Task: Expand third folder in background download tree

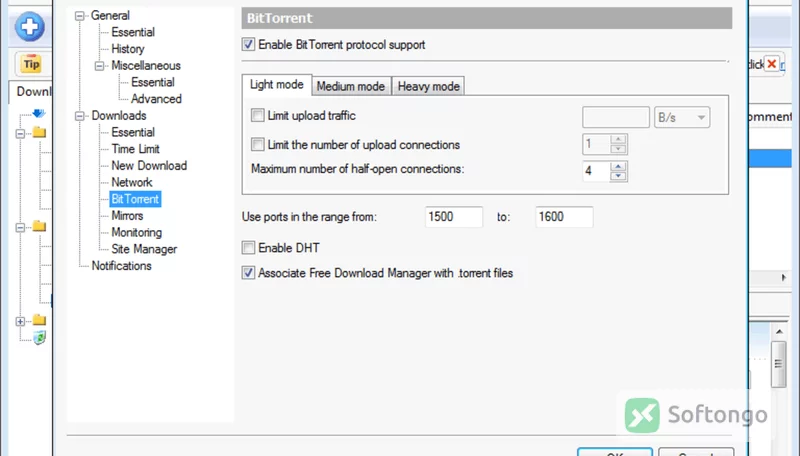Action: tap(20, 321)
